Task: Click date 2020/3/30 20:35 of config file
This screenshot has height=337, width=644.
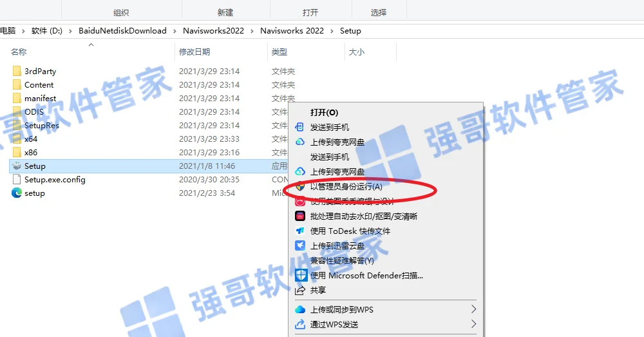Action: pyautogui.click(x=209, y=180)
